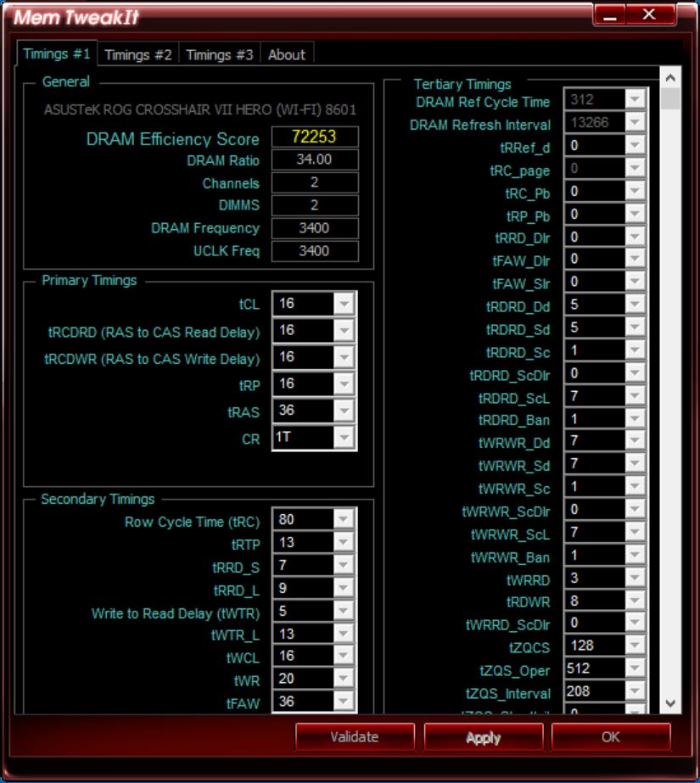Viewport: 700px width, 783px height.
Task: Open the tWRRD dropdown arrow
Action: tap(636, 578)
